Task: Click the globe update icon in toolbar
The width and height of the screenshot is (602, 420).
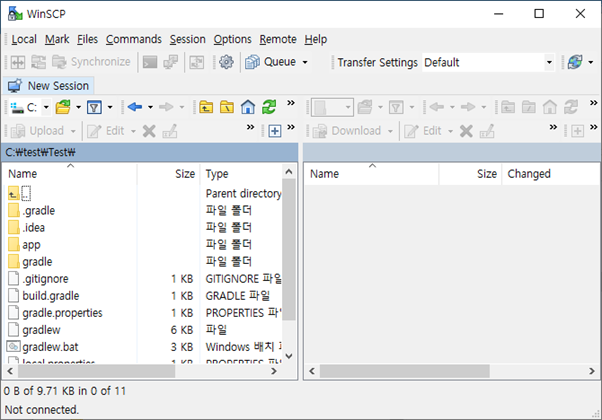Action: coord(575,62)
